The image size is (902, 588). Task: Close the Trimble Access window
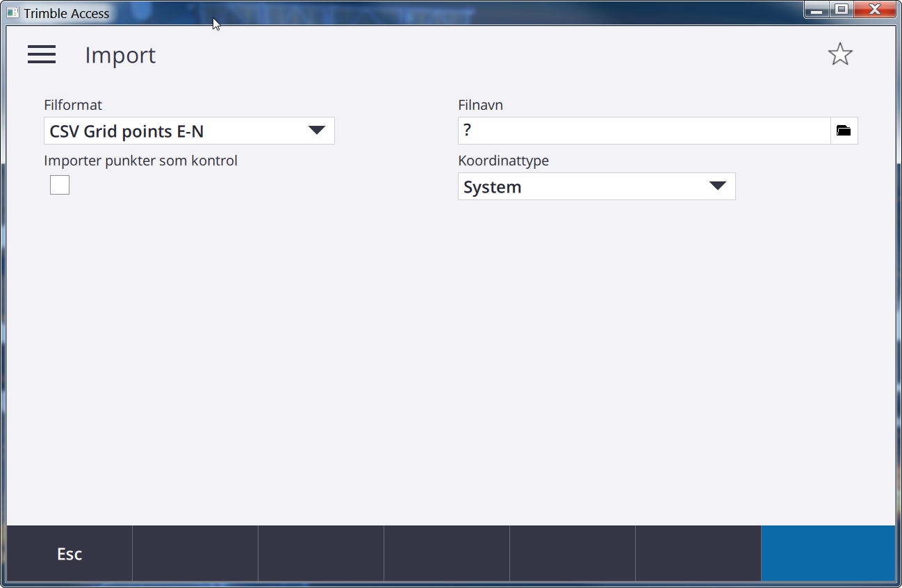coord(875,10)
